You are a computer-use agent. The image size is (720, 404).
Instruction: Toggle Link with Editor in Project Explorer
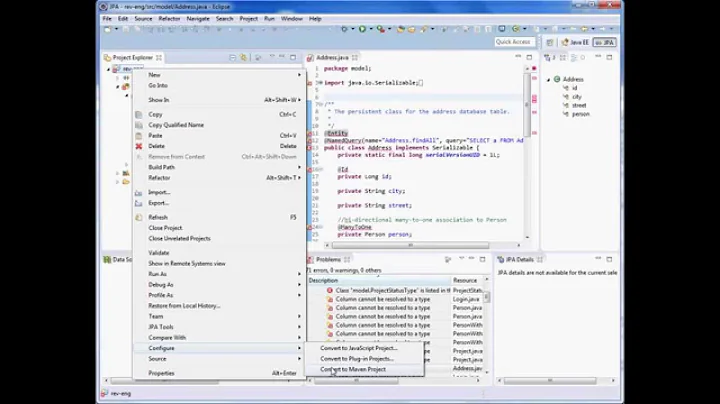click(x=243, y=57)
